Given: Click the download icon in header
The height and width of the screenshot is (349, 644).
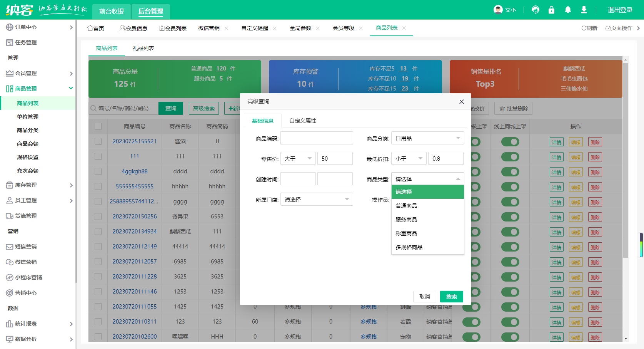Looking at the screenshot, I should [584, 10].
